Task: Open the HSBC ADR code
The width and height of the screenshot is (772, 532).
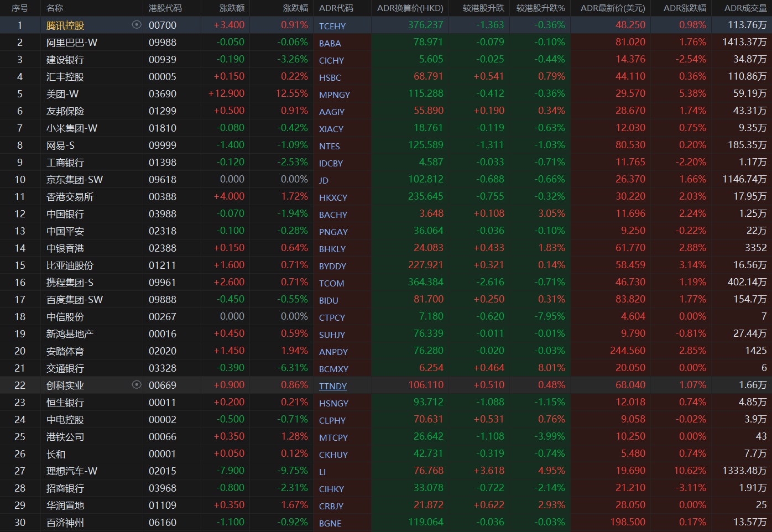Action: (x=330, y=77)
